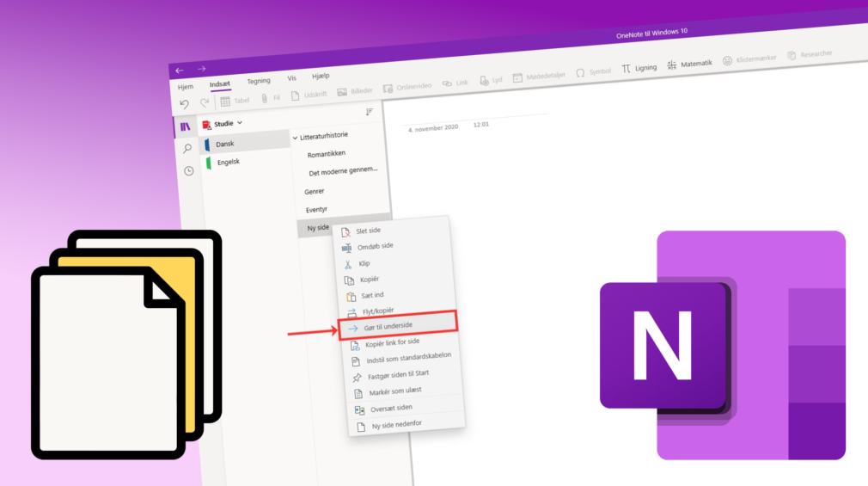The width and height of the screenshot is (868, 486).
Task: Open the Det moderne gennem... page
Action: click(343, 171)
